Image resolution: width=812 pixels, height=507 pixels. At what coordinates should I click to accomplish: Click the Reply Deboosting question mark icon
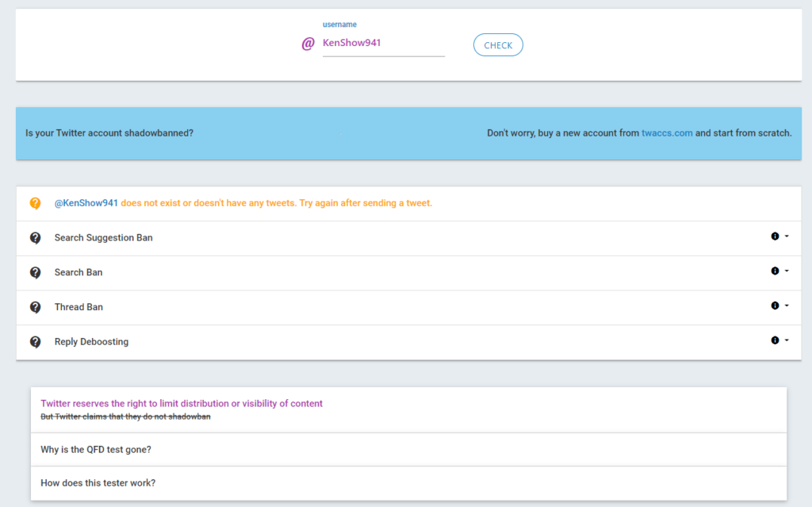tap(35, 342)
